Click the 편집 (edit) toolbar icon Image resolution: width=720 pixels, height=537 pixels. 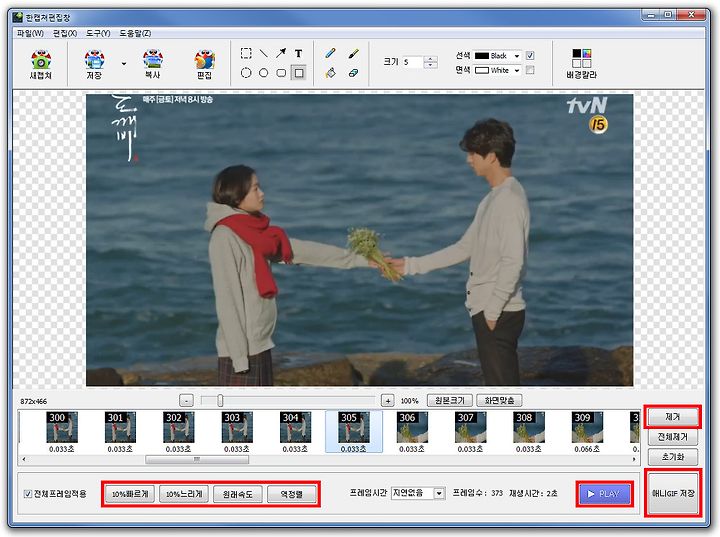(204, 64)
